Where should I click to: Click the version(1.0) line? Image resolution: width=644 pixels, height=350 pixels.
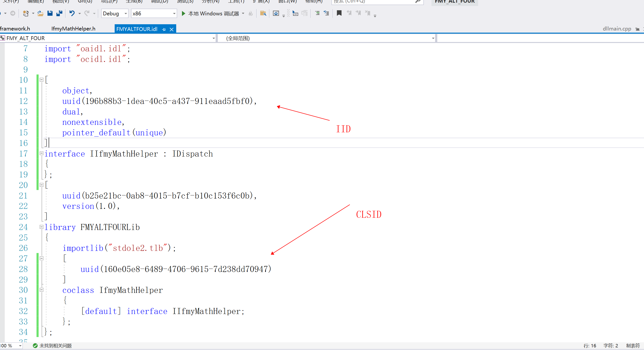91,206
